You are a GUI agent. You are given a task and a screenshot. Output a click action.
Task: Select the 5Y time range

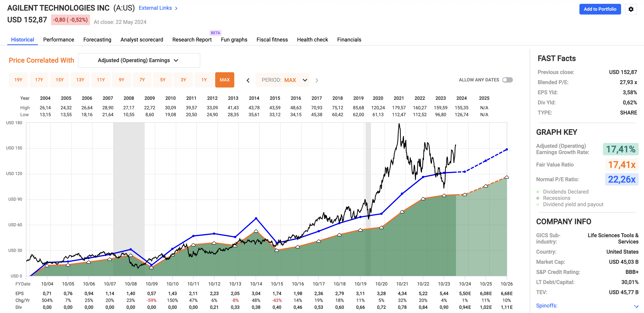click(163, 80)
